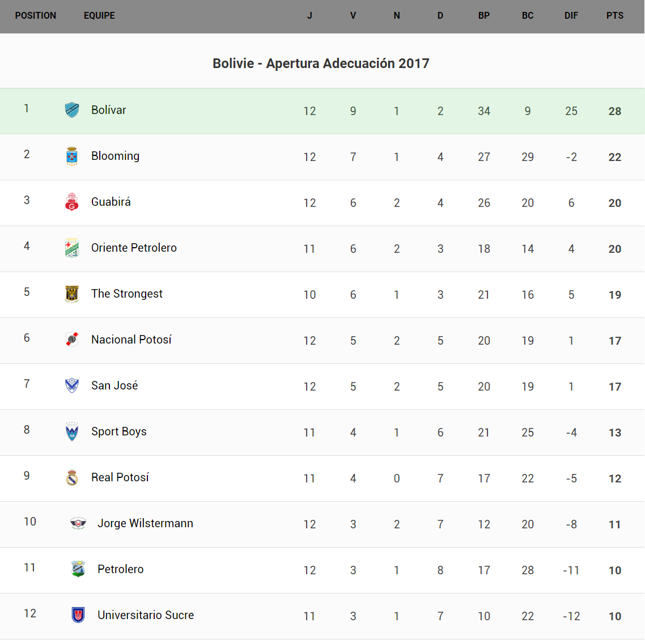645x644 pixels.
Task: Open the Petrolero team name link
Action: [121, 569]
